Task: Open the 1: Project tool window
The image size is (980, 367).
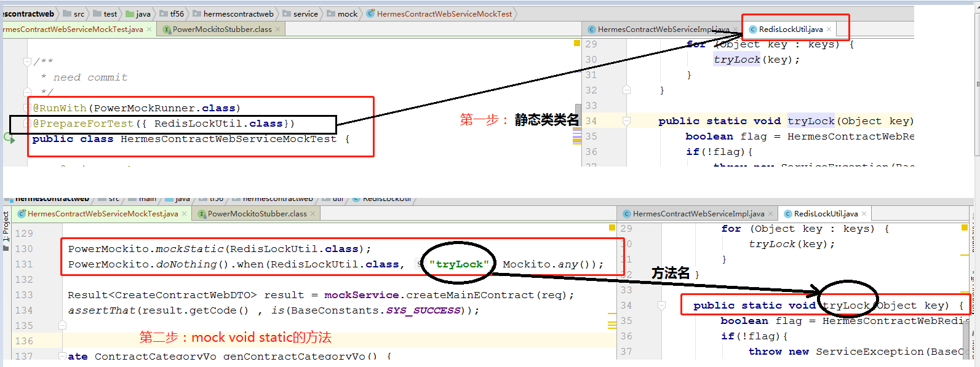Action: (6, 231)
